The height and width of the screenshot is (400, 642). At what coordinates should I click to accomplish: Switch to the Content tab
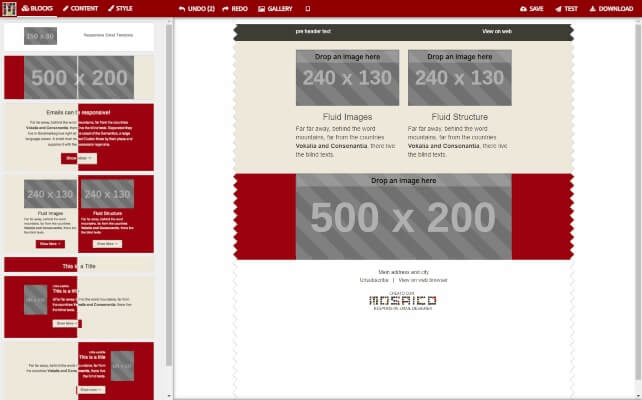80,9
